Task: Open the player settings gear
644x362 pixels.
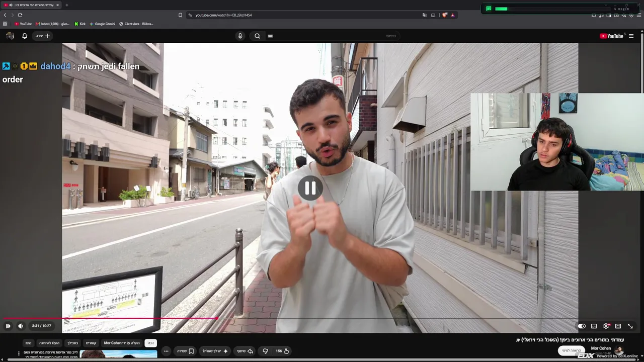Action: click(x=606, y=326)
